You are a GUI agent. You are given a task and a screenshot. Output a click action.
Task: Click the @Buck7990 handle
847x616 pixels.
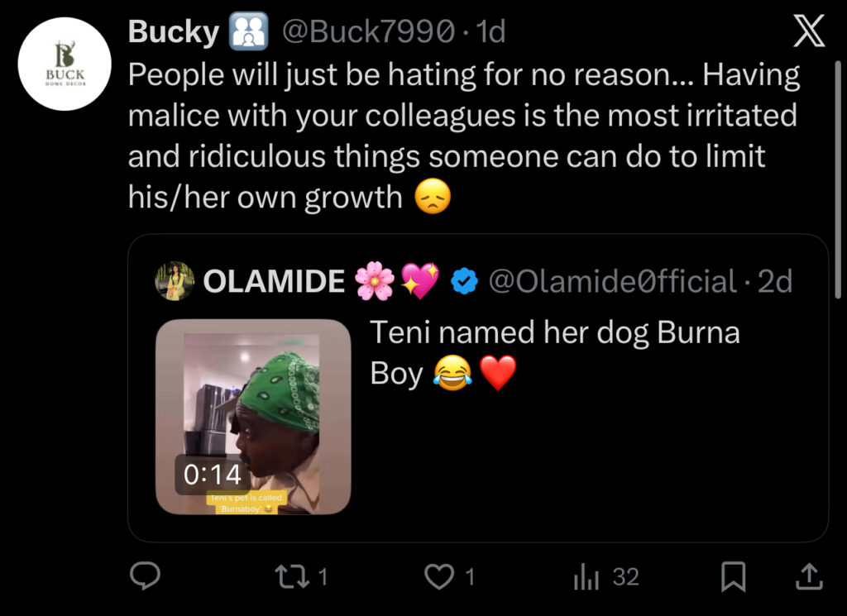pyautogui.click(x=369, y=32)
